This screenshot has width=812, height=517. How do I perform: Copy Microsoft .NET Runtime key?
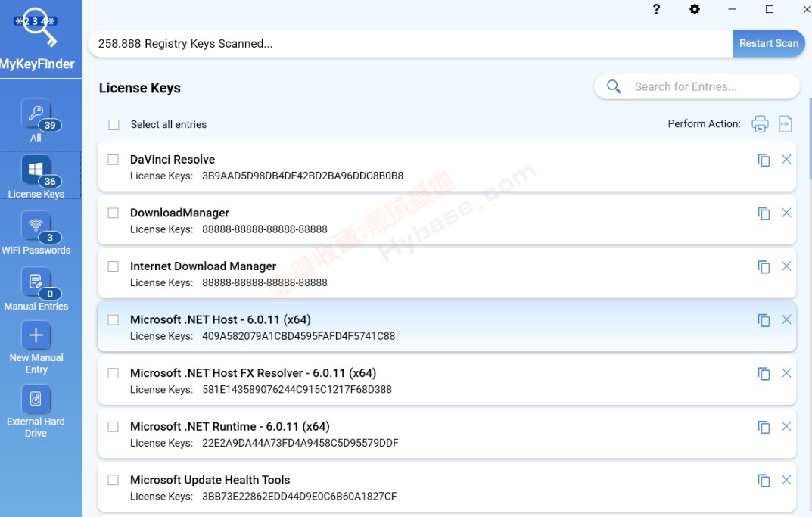(764, 427)
